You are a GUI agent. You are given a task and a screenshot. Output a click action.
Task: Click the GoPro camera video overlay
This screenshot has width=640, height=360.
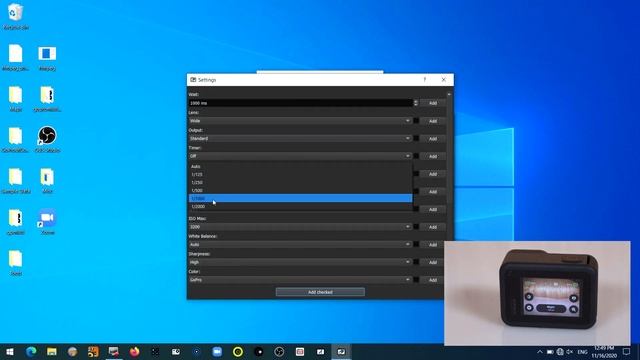coord(537,293)
